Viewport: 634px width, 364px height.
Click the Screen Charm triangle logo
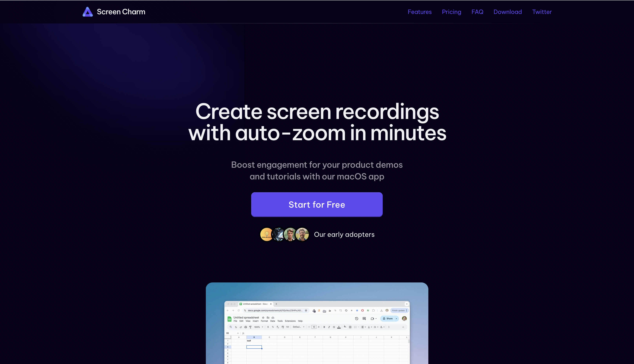click(x=88, y=12)
